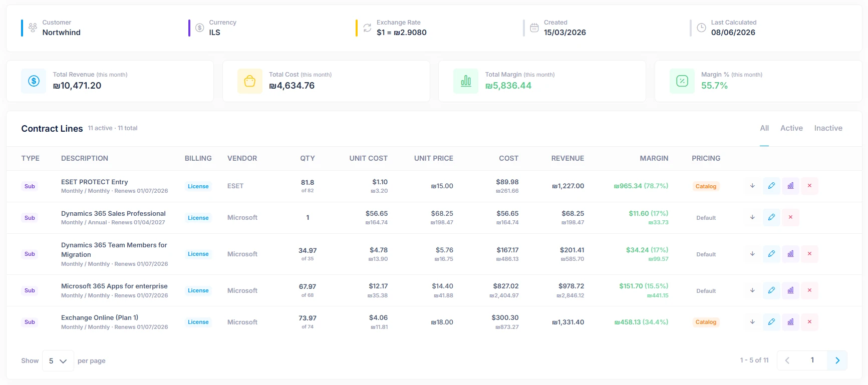Click revenue value ₪1,331.40
Image resolution: width=868 pixels, height=385 pixels.
pos(568,322)
